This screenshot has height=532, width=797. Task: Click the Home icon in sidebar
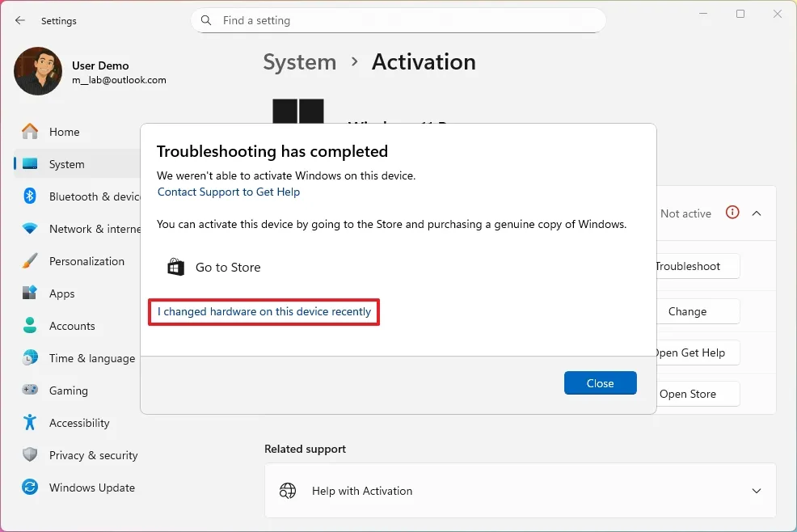pos(30,132)
